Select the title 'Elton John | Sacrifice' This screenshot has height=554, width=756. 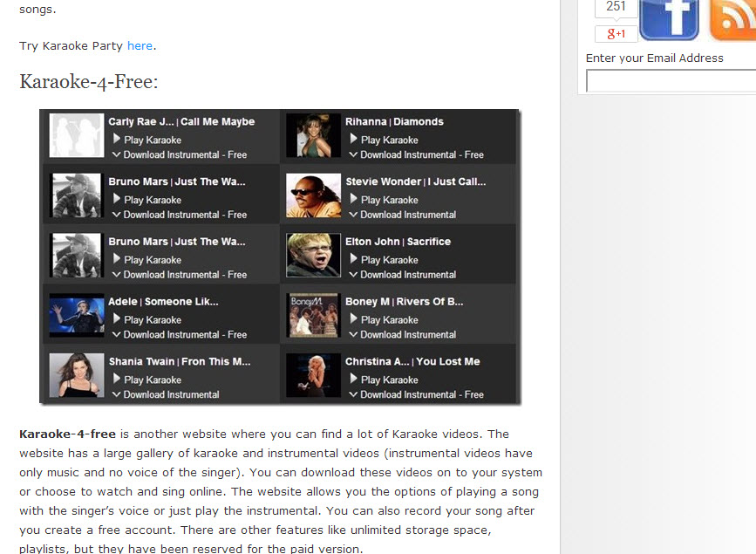tap(398, 242)
